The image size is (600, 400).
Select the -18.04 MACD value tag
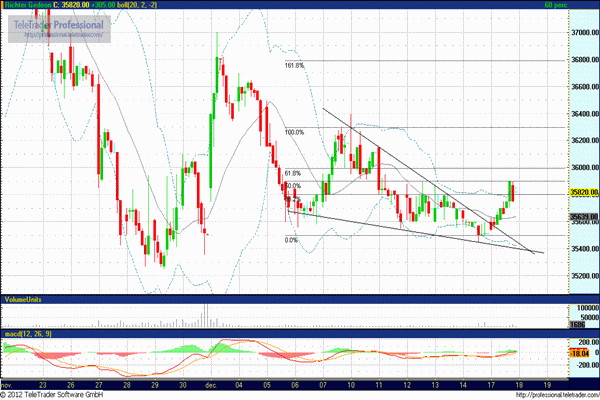coord(580,353)
